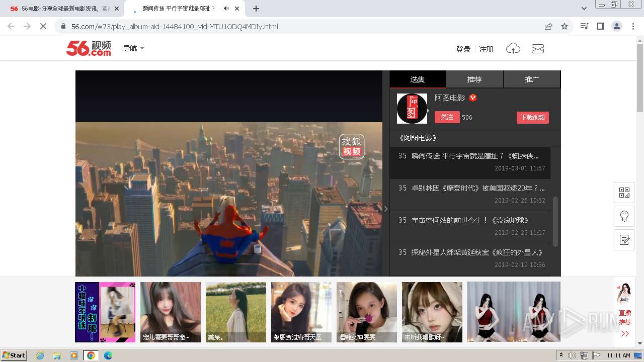Open the red-dress dancers banner thumbnail
This screenshot has width=644, height=362.
click(514, 312)
